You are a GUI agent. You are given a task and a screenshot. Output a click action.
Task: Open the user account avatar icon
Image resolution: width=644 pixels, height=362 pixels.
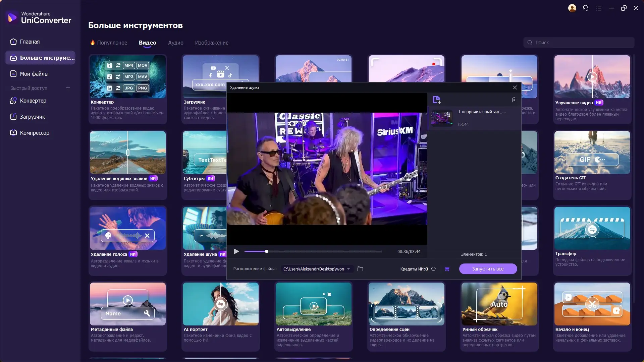[x=572, y=8]
